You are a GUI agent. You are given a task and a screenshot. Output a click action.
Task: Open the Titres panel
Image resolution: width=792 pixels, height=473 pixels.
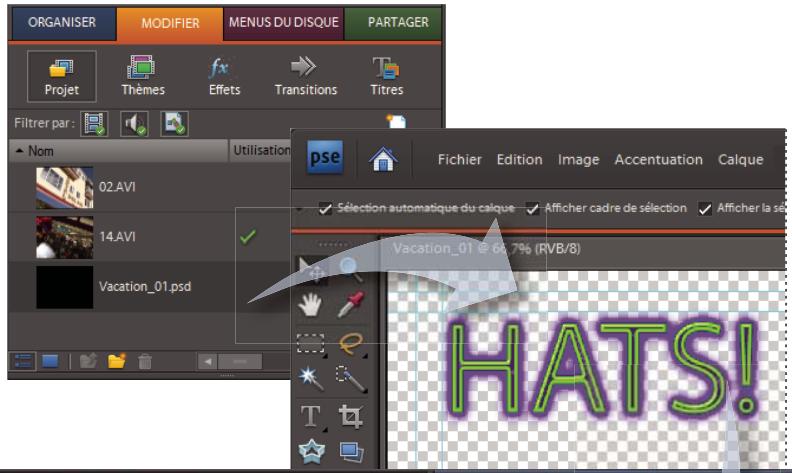click(387, 76)
